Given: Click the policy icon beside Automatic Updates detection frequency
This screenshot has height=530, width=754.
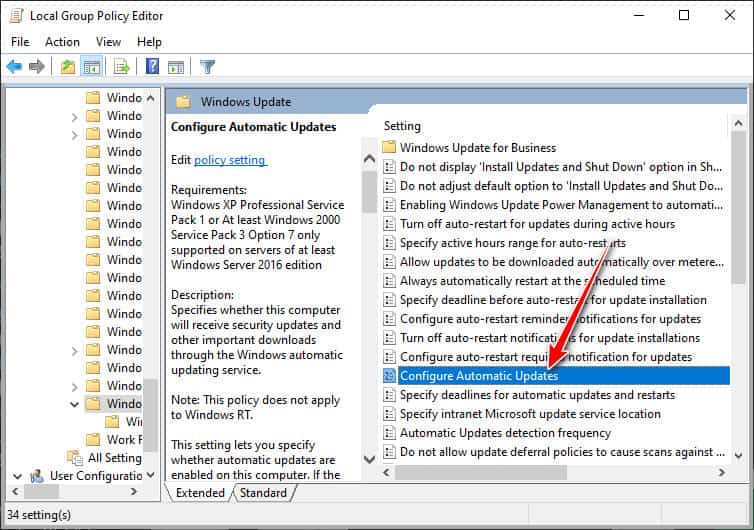Looking at the screenshot, I should 389,432.
